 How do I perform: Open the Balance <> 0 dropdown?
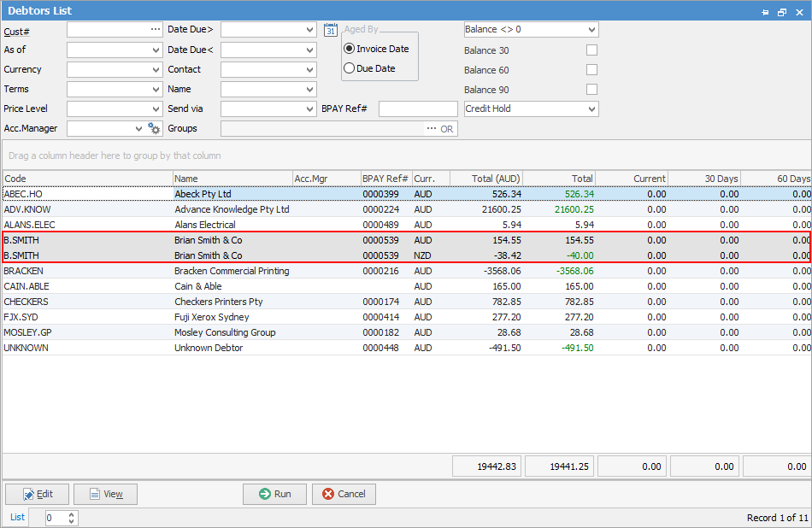pos(591,30)
